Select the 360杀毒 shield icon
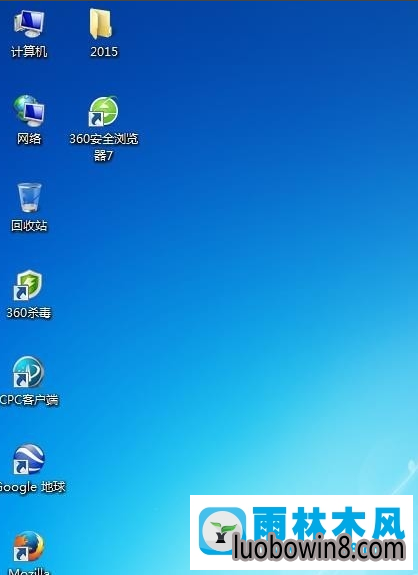Viewport: 418px width, 575px height. coord(28,285)
